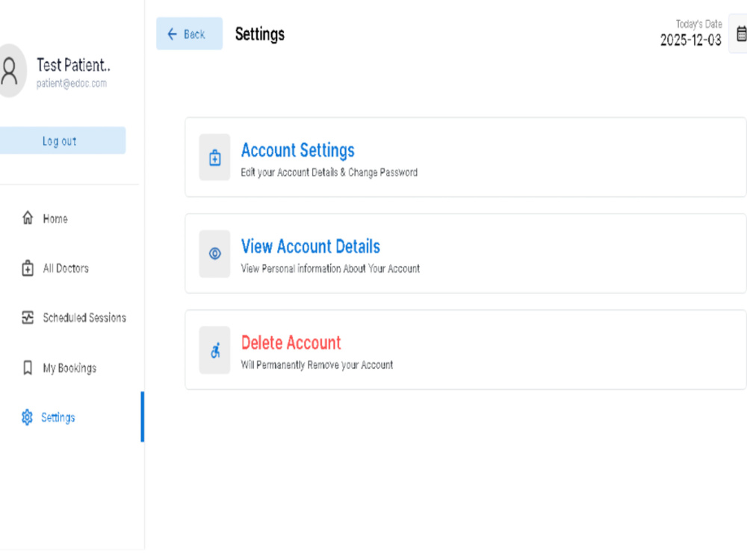Log out of the patient account

tap(63, 140)
